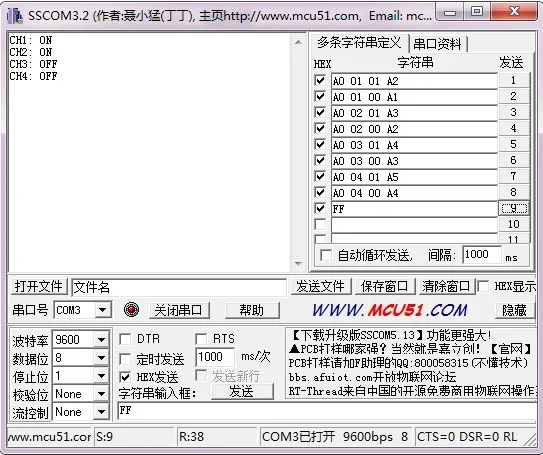
Task: Enable the DTR checkbox
Action: (x=125, y=339)
